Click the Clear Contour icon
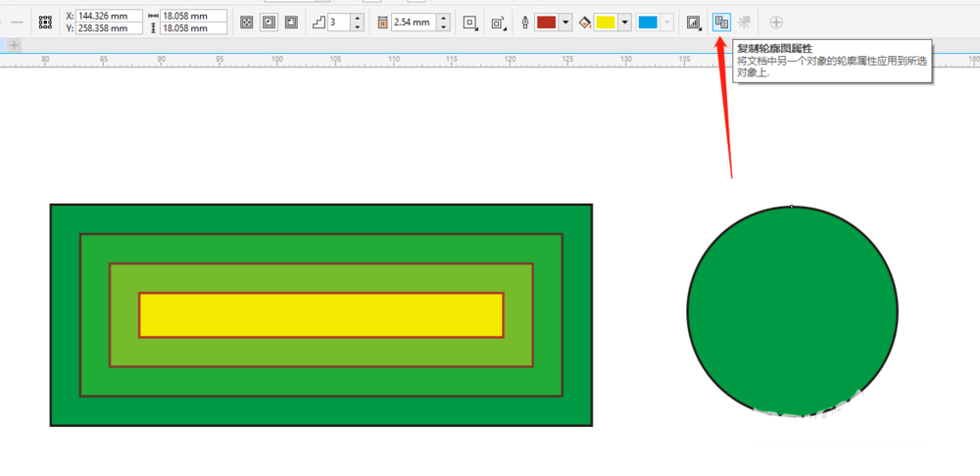 [746, 22]
